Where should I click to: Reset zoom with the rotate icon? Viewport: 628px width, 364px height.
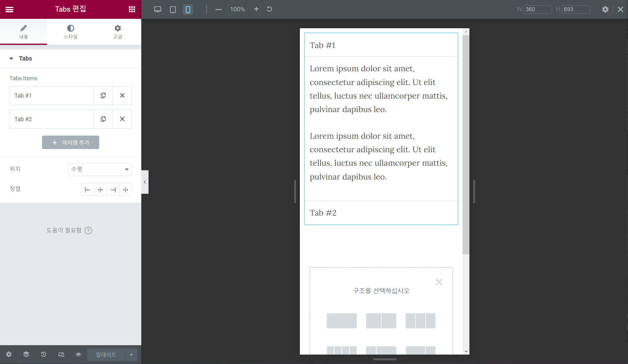coord(269,9)
